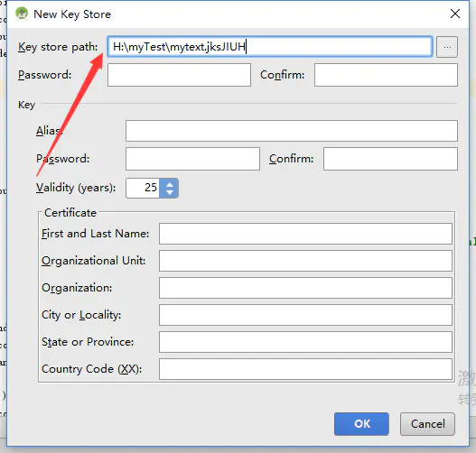Click the Validity years number box
Image resolution: width=476 pixels, height=453 pixels.
click(143, 188)
